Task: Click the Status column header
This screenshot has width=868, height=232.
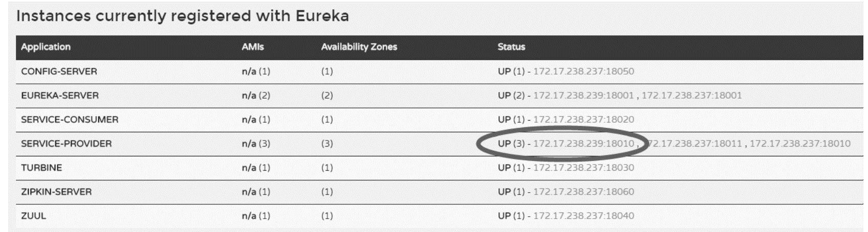Action: pos(511,47)
